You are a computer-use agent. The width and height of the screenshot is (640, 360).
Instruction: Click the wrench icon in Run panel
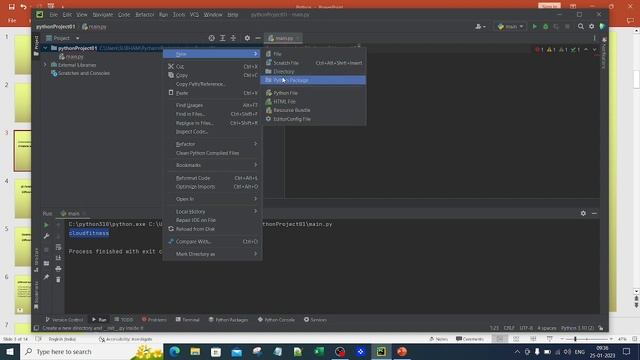pyautogui.click(x=46, y=236)
